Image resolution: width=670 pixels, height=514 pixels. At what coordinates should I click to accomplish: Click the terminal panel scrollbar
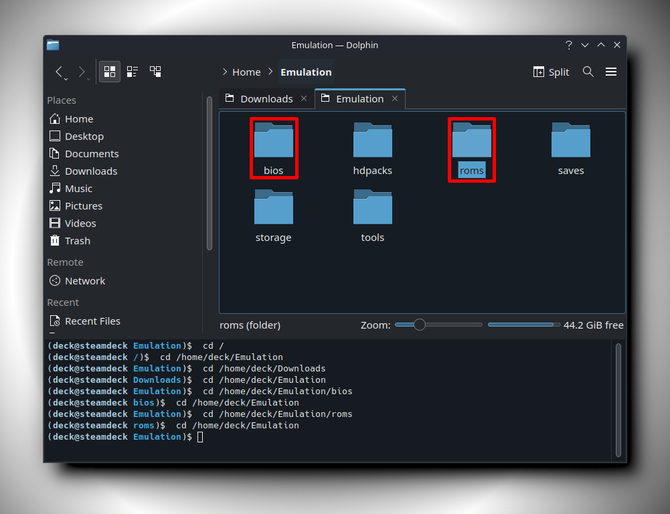[x=618, y=400]
